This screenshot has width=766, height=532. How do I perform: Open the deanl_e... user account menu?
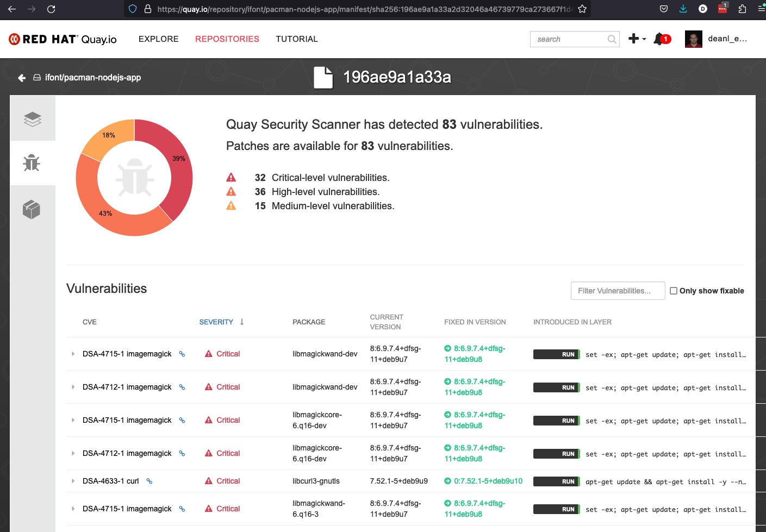[x=716, y=39]
